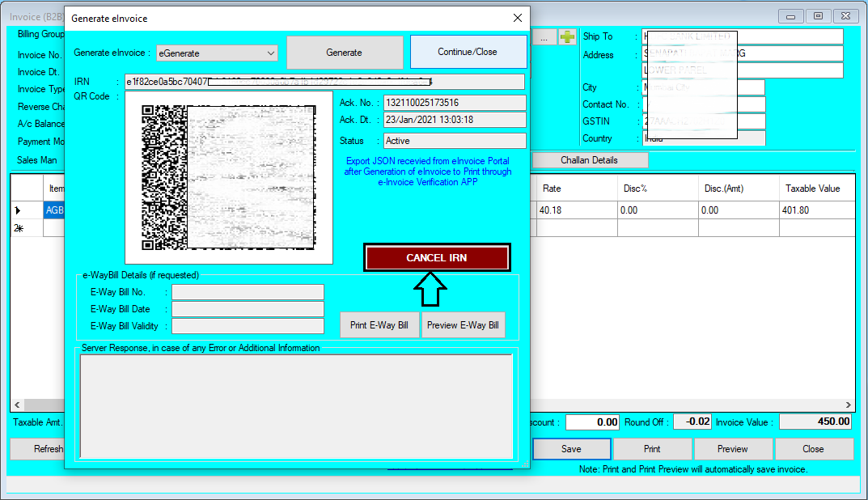
Task: Click Print E-Way Bill
Action: 379,324
